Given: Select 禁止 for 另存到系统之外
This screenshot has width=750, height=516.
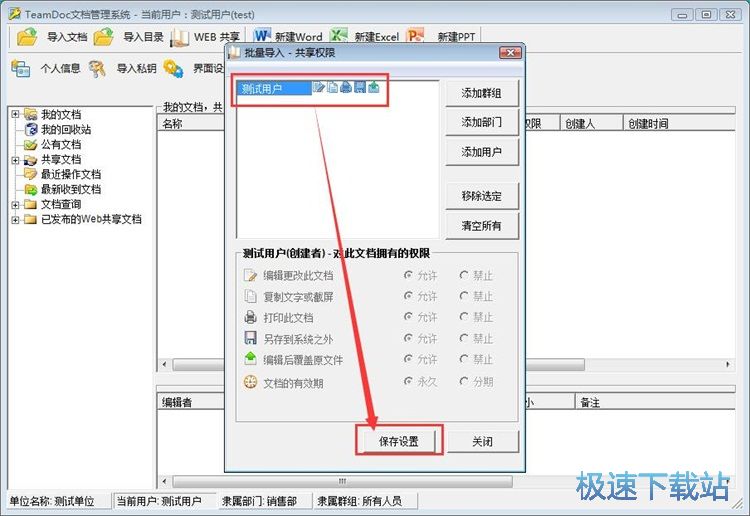Looking at the screenshot, I should pyautogui.click(x=463, y=338).
